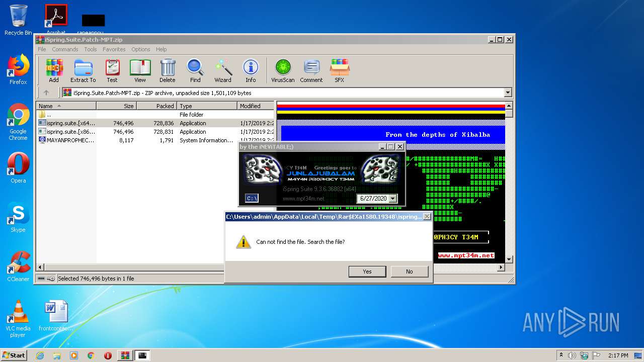Screen dimensions: 644x362
Task: Click the Test archive icon
Action: point(112,70)
